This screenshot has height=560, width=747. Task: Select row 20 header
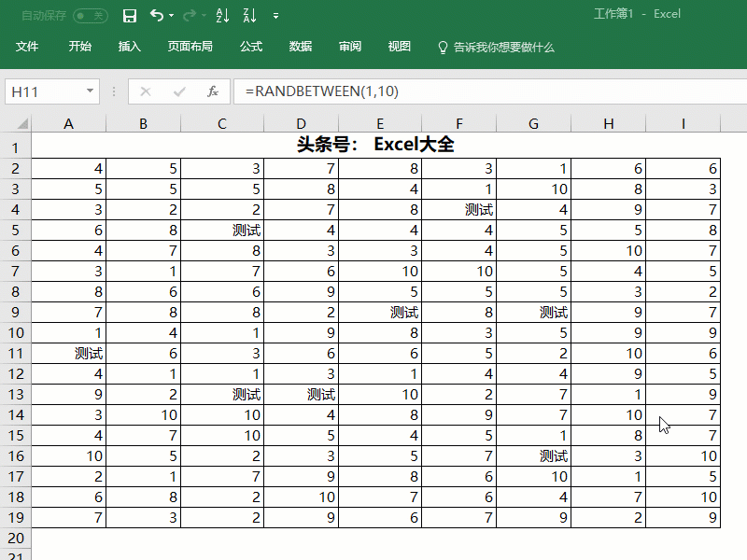tap(15, 539)
